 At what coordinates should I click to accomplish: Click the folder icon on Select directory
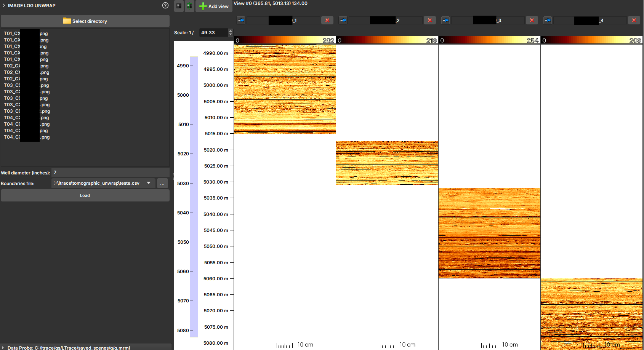point(66,21)
